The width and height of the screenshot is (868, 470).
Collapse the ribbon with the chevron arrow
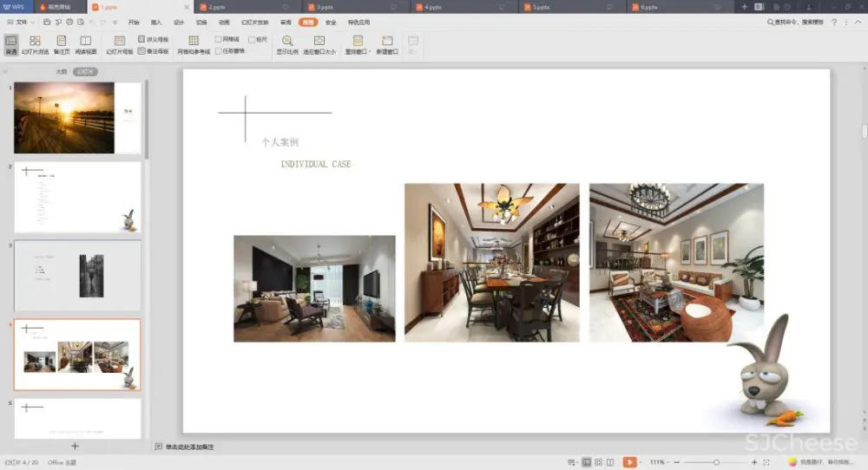tap(847, 22)
